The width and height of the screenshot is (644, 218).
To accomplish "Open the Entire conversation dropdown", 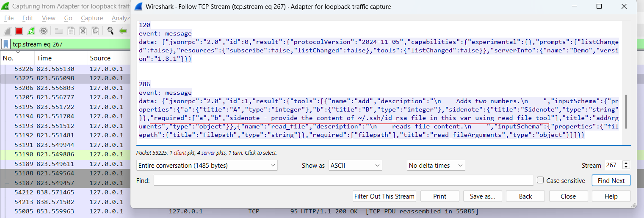I will click(207, 165).
